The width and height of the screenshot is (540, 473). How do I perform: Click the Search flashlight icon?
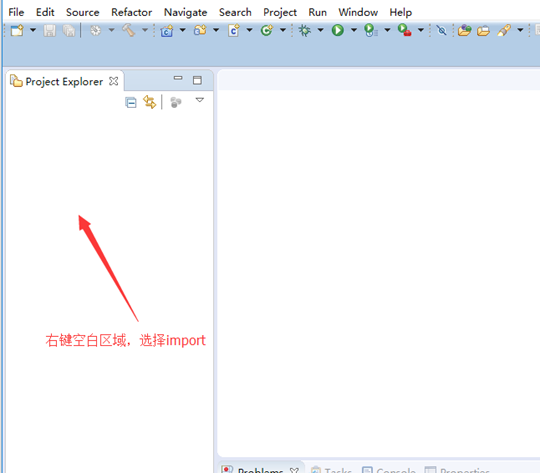[x=504, y=30]
